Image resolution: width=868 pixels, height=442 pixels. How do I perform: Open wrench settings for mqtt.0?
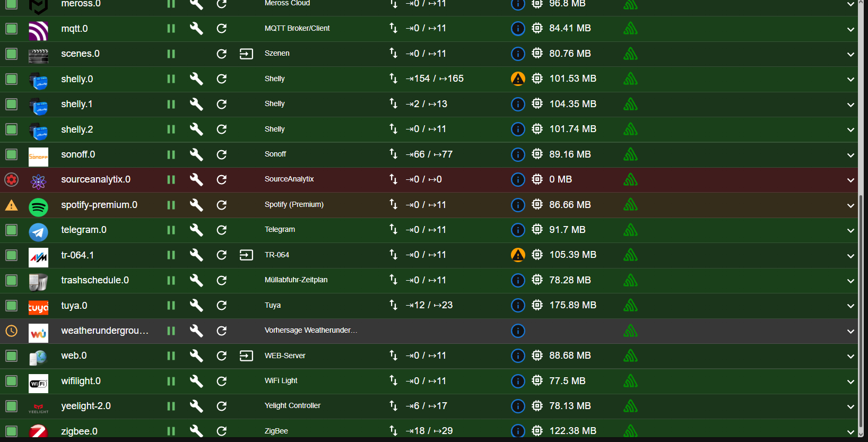pos(196,29)
